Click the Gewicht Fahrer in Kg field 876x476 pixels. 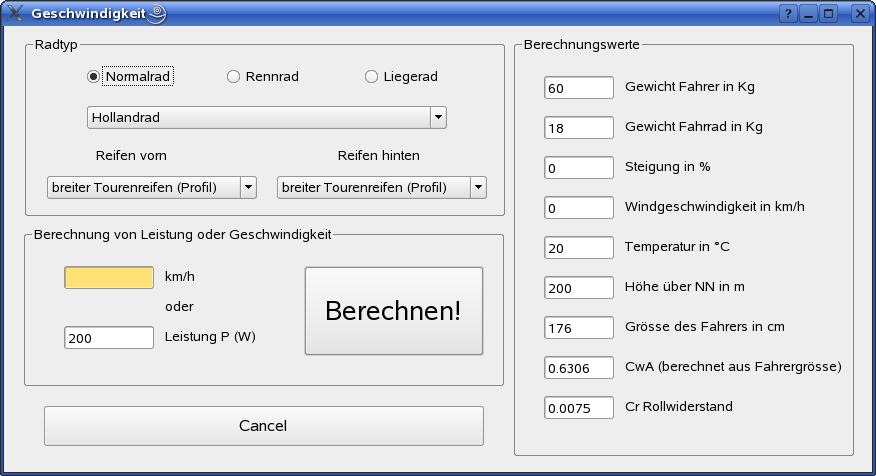[x=579, y=88]
